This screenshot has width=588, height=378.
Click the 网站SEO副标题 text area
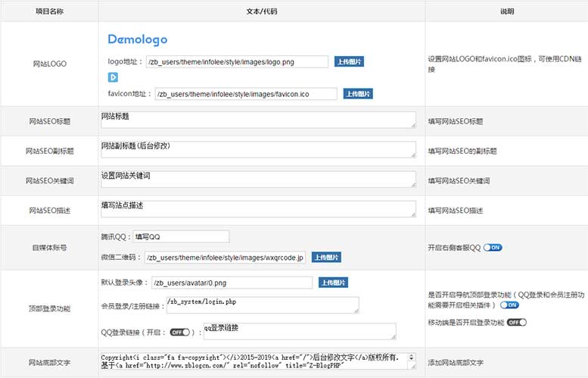257,149
